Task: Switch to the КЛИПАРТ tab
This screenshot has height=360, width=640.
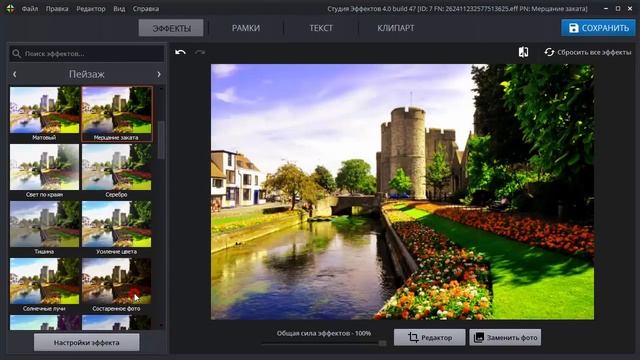Action: 396,28
